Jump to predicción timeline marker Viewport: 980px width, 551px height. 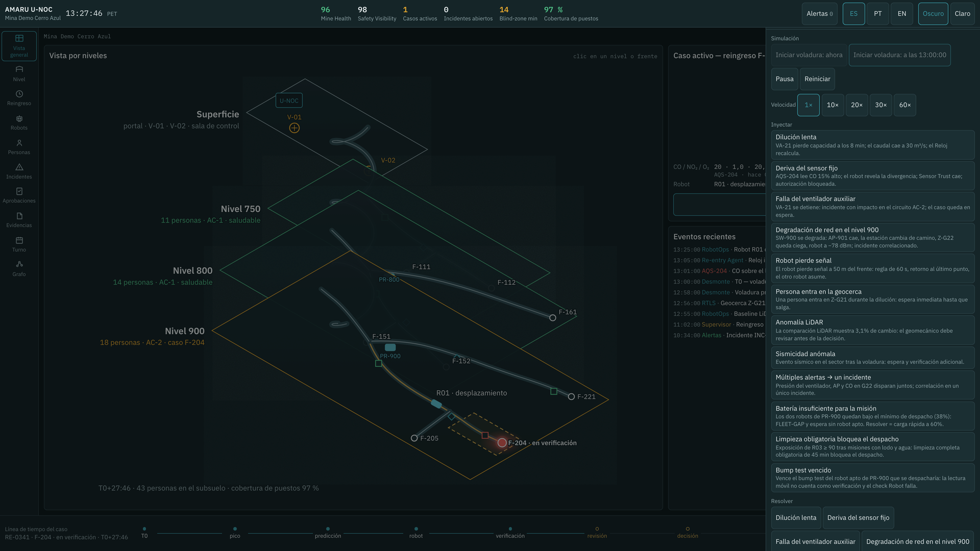pyautogui.click(x=328, y=533)
